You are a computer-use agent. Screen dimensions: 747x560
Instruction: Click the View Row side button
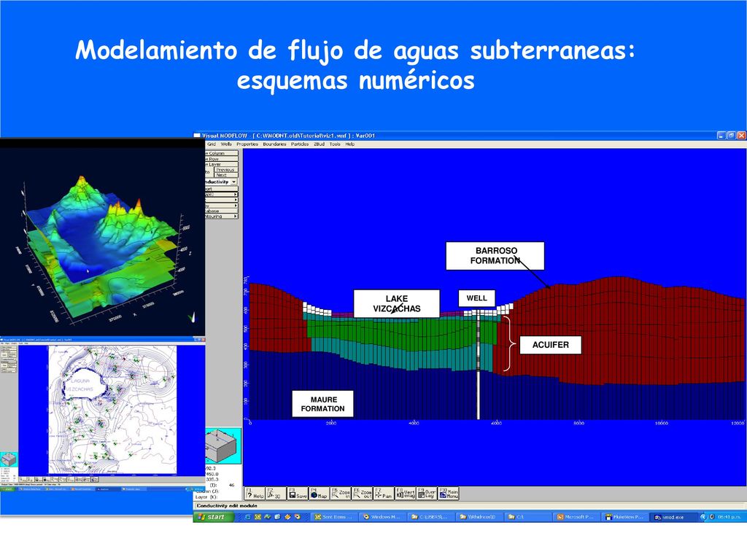[x=222, y=158]
